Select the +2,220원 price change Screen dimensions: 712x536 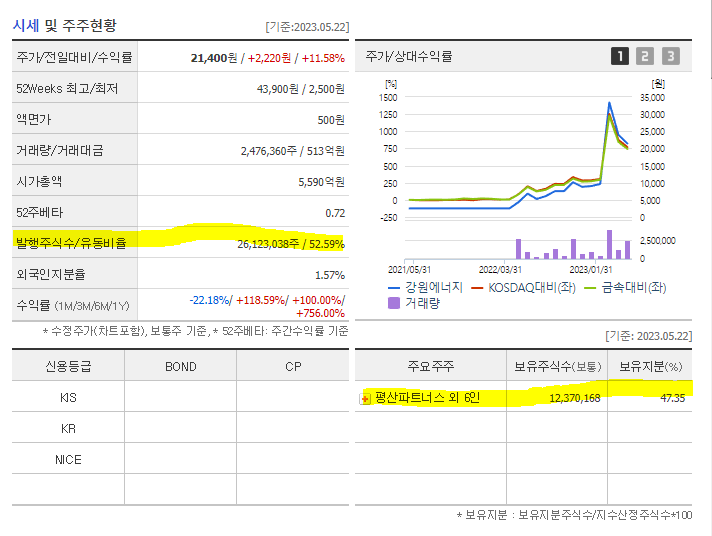coord(269,58)
